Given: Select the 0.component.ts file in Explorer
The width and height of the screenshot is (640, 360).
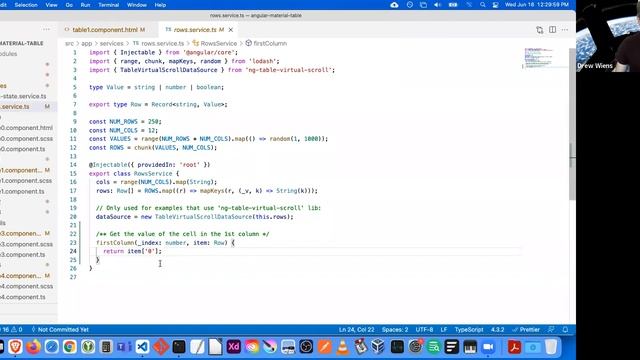Looking at the screenshot, I should tap(22, 149).
